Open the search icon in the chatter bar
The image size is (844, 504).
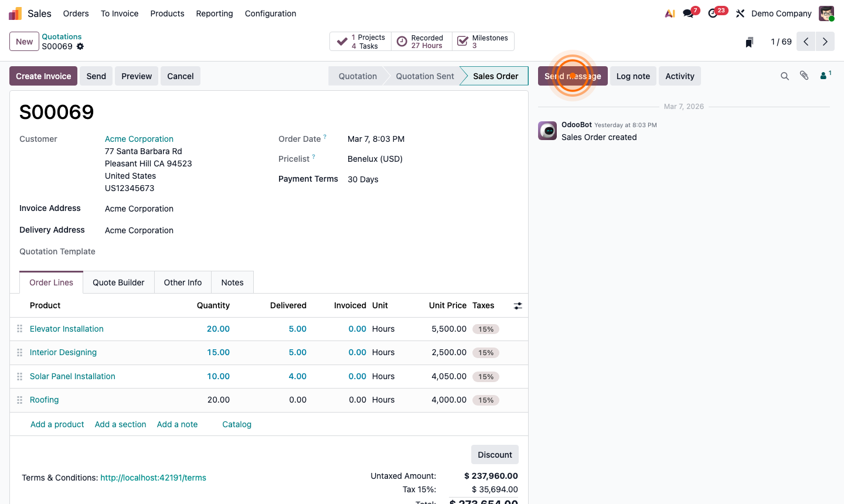click(785, 76)
